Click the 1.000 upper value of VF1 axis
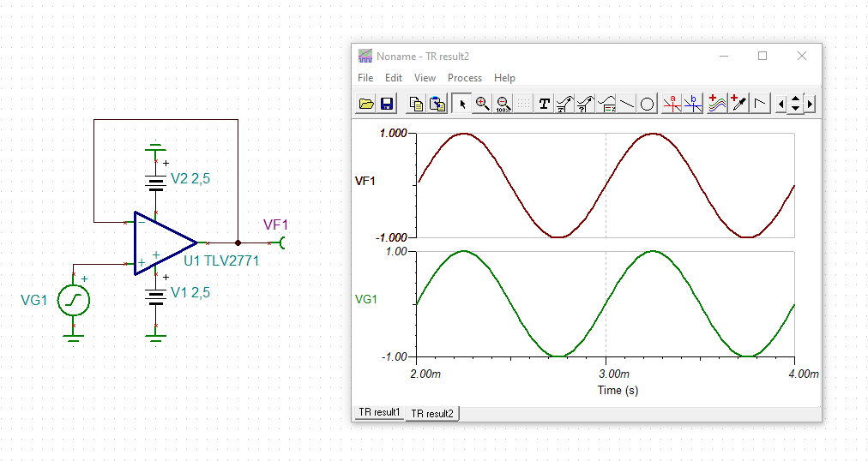This screenshot has width=868, height=461. click(x=393, y=133)
